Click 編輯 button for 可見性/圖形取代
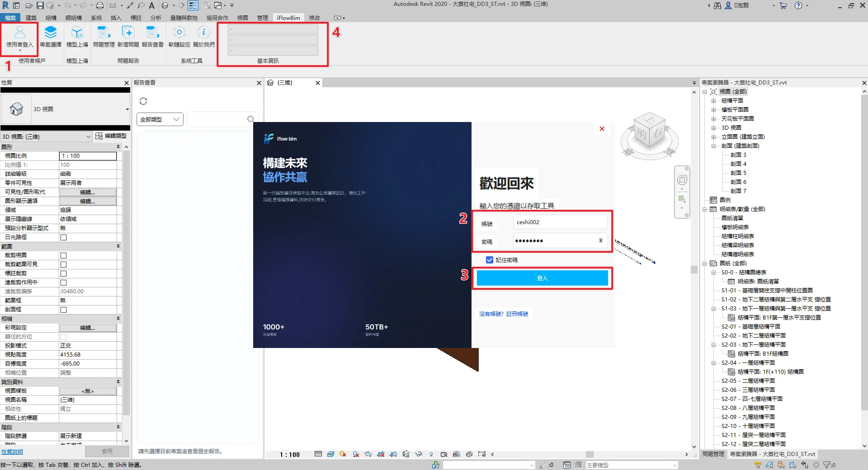Screen dimensions: 868x470 coord(88,192)
